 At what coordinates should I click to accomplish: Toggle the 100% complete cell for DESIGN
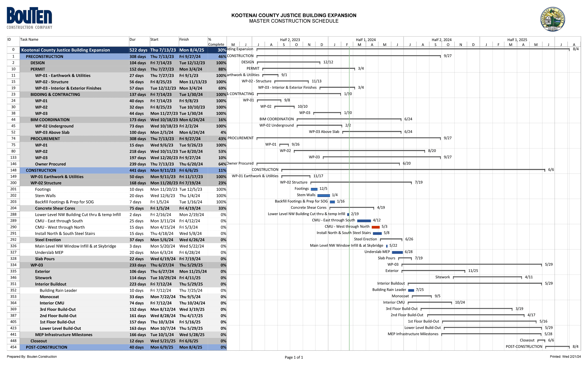(221, 63)
